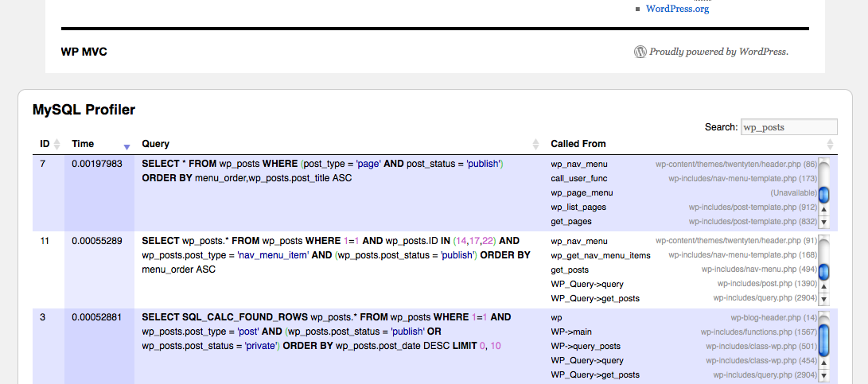This screenshot has height=384, width=868.
Task: Click scroll up arrow in query 11 call stack
Action: click(823, 287)
